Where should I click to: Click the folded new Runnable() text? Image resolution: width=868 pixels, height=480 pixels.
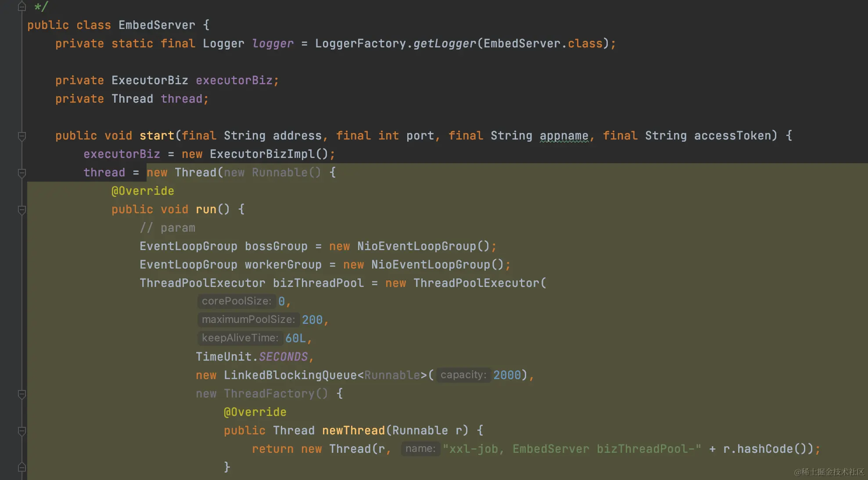(x=273, y=172)
